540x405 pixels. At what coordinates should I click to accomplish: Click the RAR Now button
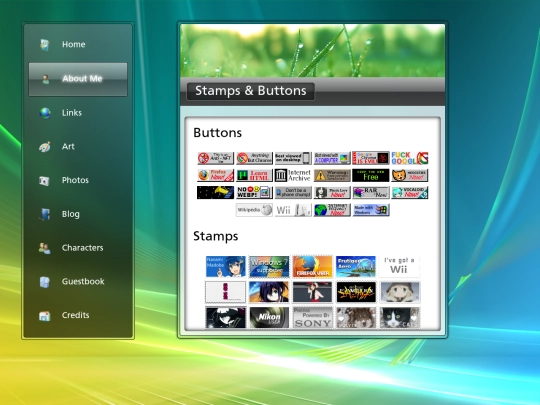coord(371,193)
